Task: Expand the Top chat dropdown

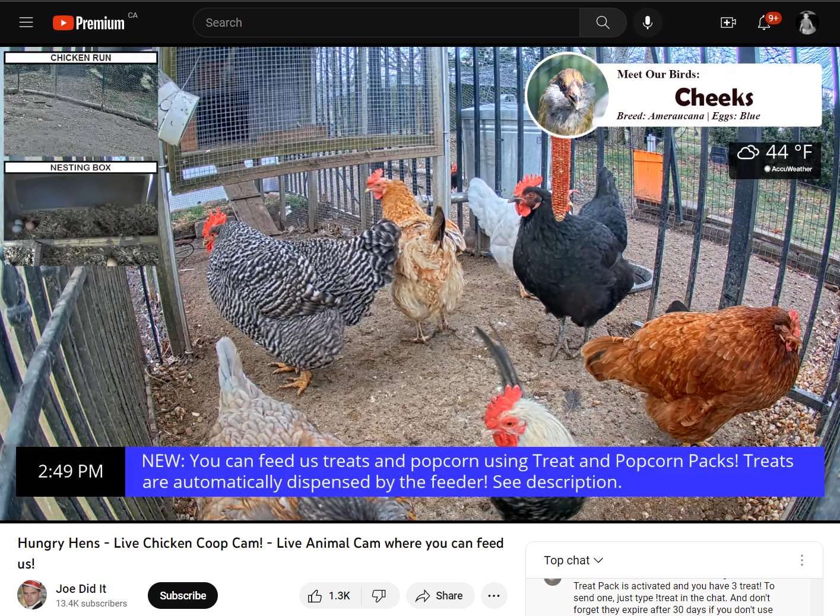Action: click(573, 560)
